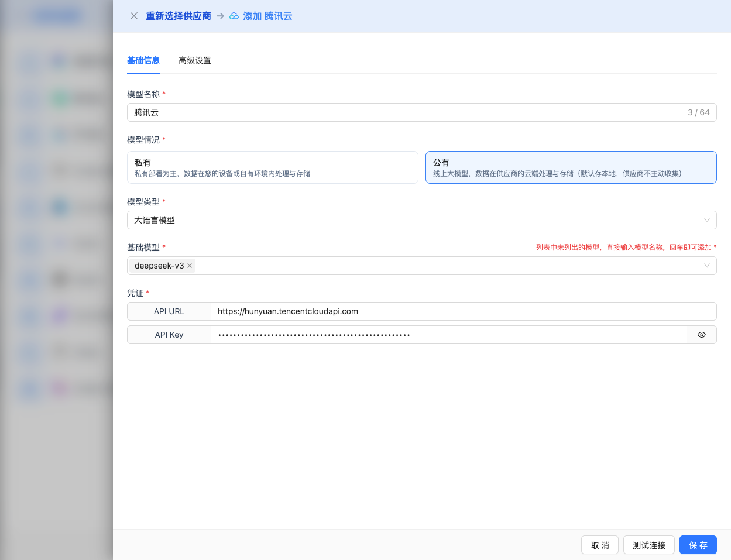The image size is (731, 560).
Task: Select the 私有 private model option
Action: click(272, 167)
